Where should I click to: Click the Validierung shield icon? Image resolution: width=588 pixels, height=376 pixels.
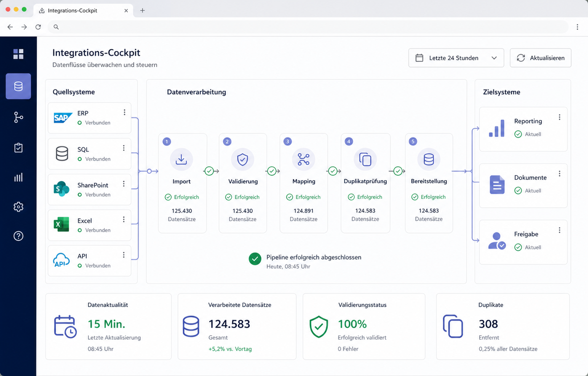[x=243, y=159]
